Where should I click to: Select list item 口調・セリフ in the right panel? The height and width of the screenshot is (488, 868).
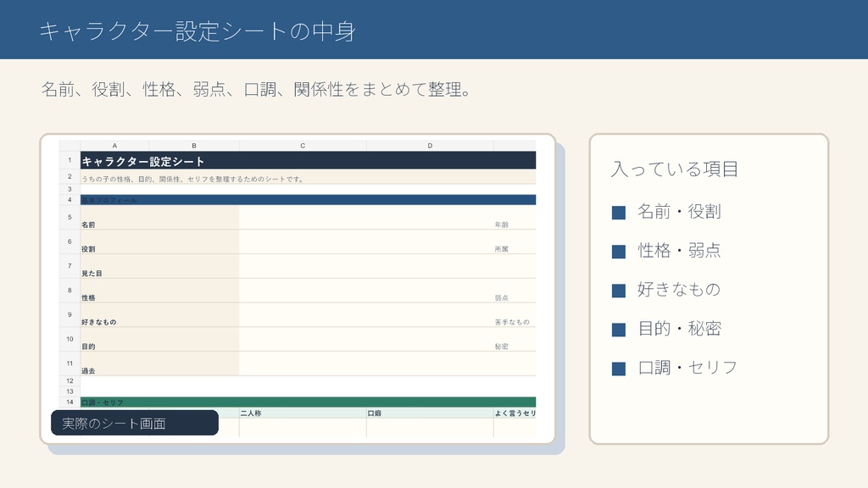[687, 368]
